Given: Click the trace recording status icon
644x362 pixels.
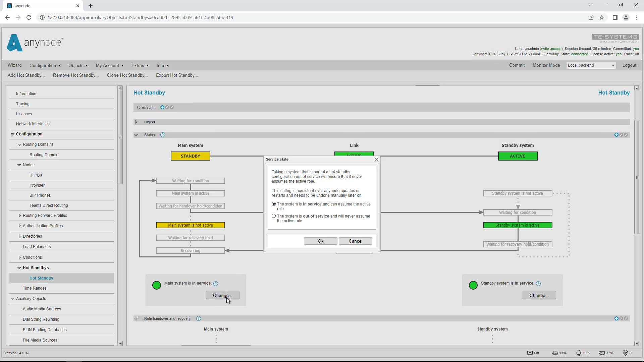Looking at the screenshot, I should click(x=530, y=353).
